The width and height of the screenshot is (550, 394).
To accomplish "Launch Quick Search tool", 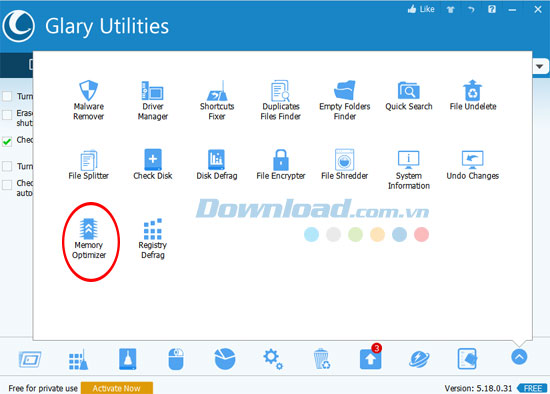I will (x=409, y=95).
